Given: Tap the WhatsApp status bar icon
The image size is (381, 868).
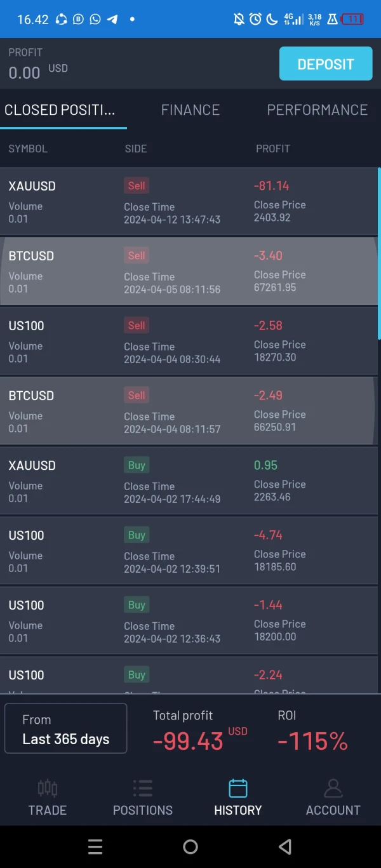Looking at the screenshot, I should pos(95,19).
